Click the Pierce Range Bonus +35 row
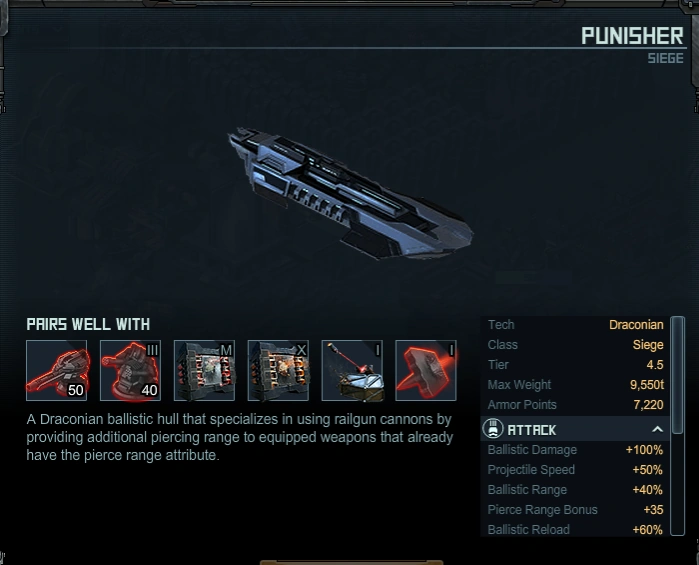699x565 pixels. [575, 509]
